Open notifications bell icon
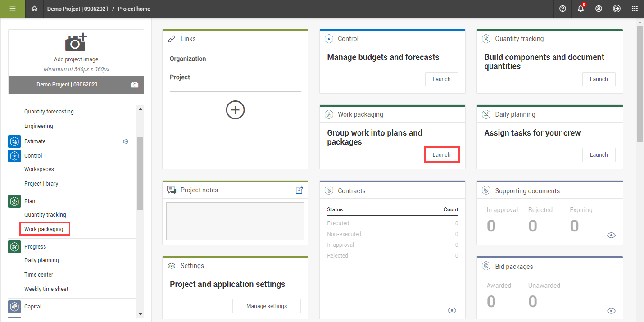The image size is (644, 322). point(581,9)
